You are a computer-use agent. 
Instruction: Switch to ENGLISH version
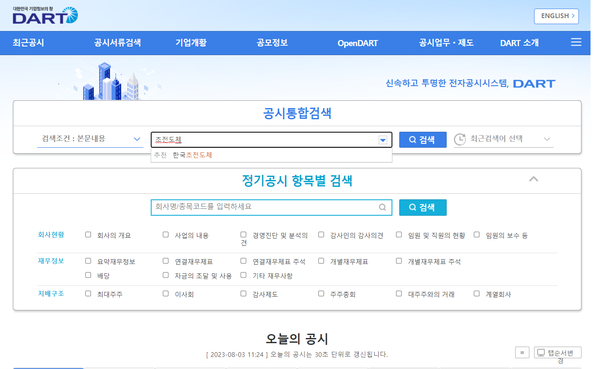[556, 16]
